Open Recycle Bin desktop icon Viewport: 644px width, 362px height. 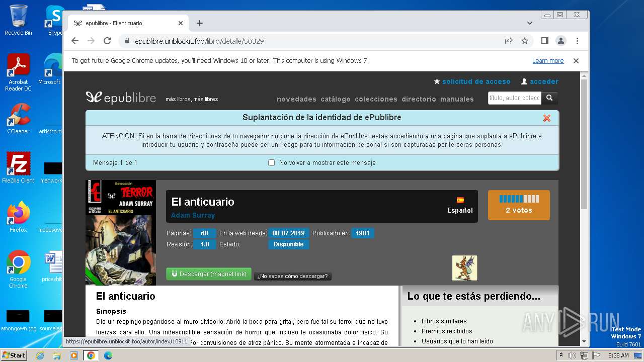point(18,20)
